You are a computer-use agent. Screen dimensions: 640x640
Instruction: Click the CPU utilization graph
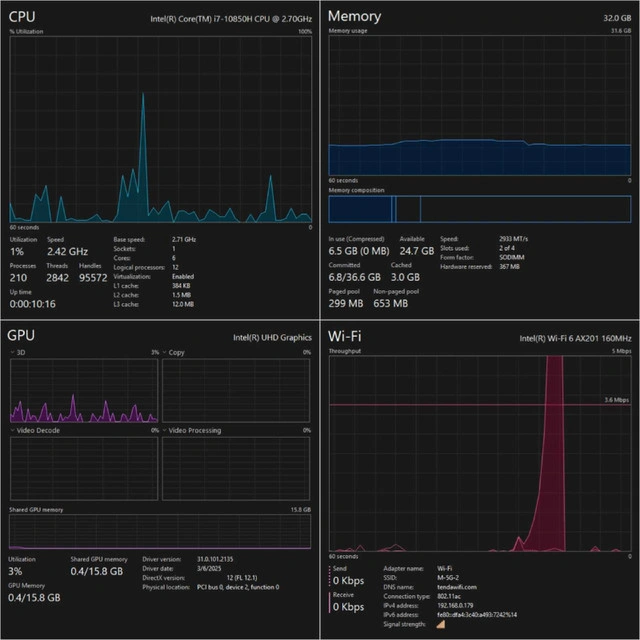pyautogui.click(x=160, y=128)
